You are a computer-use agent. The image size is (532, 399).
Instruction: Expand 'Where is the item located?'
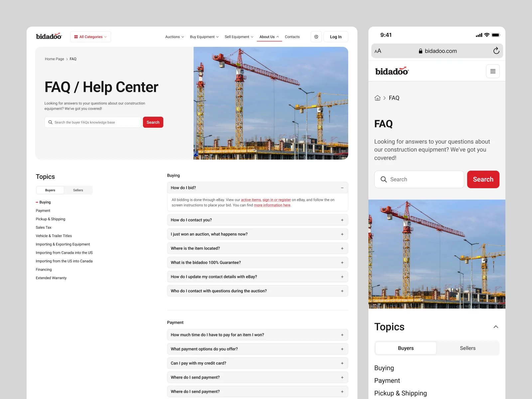(258, 248)
